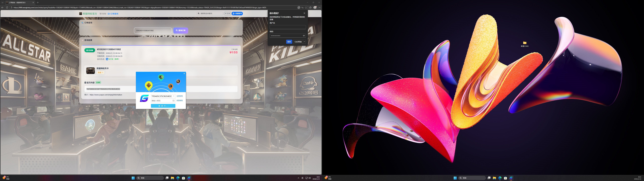Open the 购物 navigation tab
This screenshot has width=644, height=181.
(x=103, y=14)
